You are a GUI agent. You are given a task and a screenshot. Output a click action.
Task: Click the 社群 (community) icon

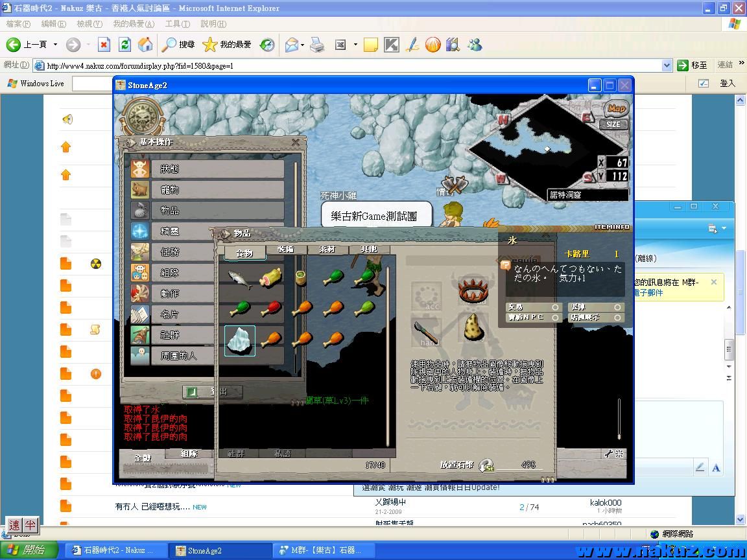(140, 334)
